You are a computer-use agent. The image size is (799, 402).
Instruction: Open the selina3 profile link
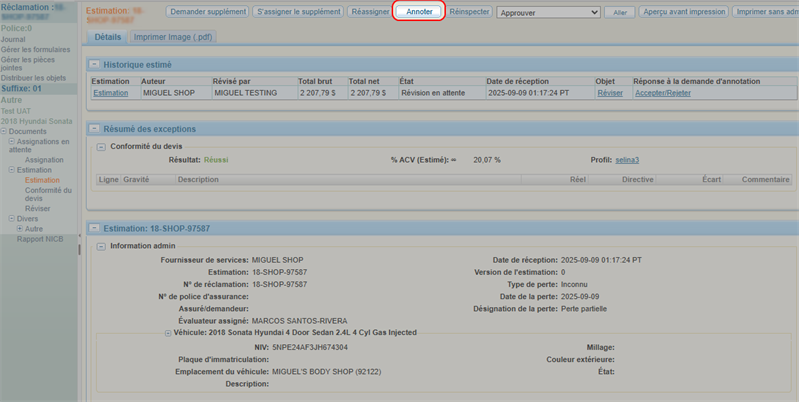point(627,160)
